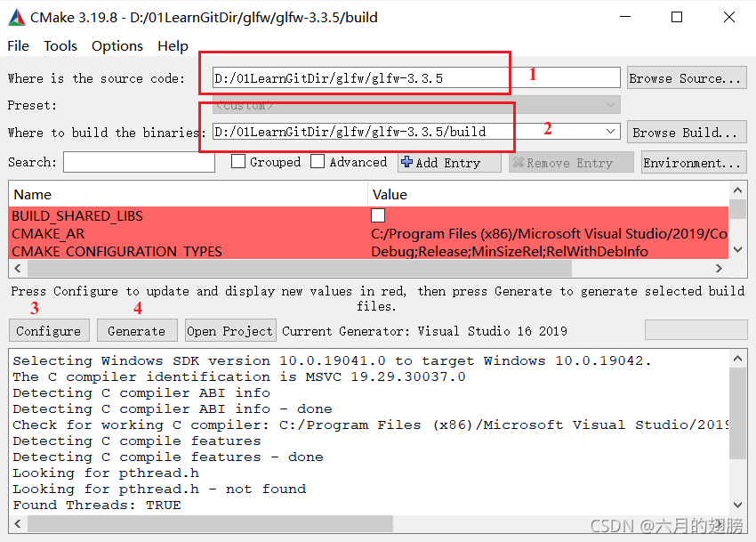Click the 'Detecting C compile features - done' line
Screen dimensions: 756x542
[x=168, y=457]
